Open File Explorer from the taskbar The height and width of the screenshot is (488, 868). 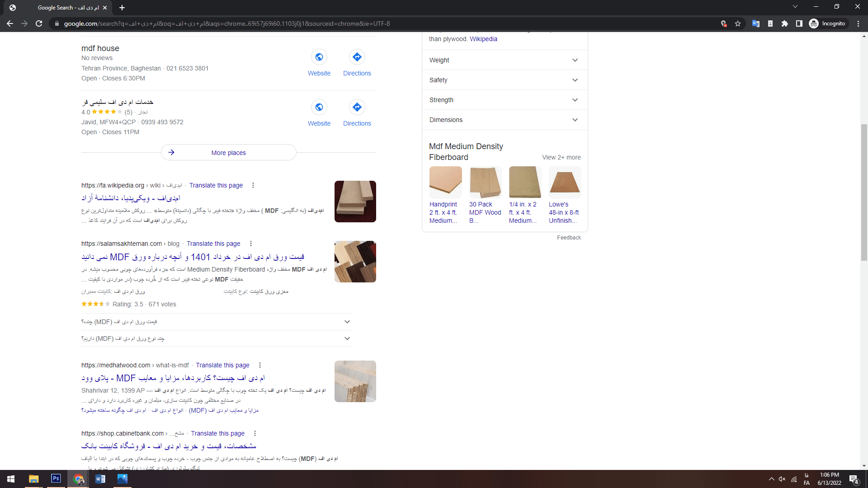pyautogui.click(x=34, y=479)
